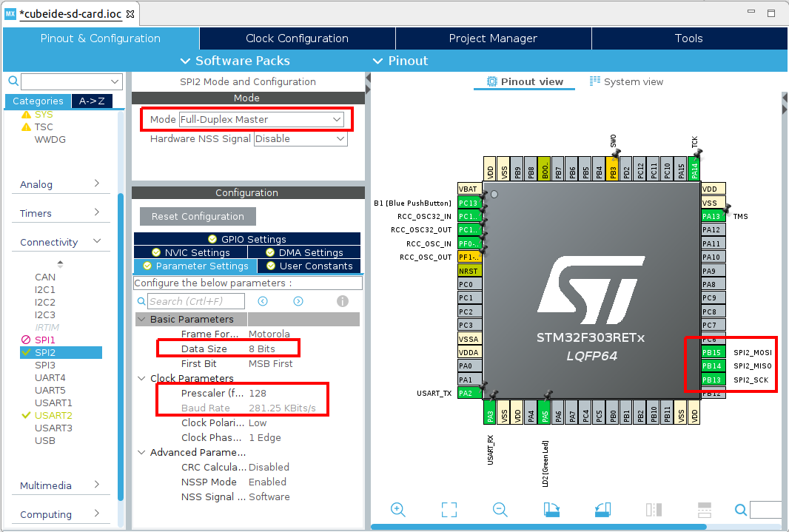
Task: Switch to the Clock Configuration tab
Action: pos(296,38)
